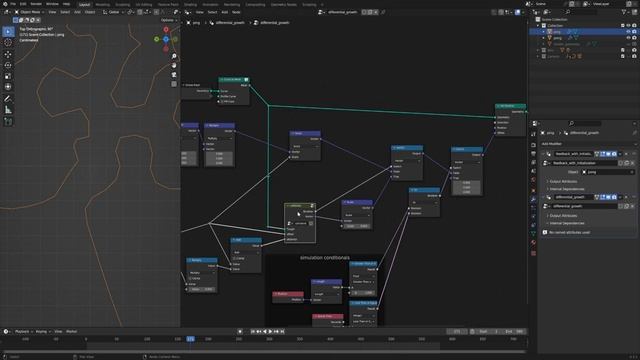Open the Render menu

coord(36,4)
